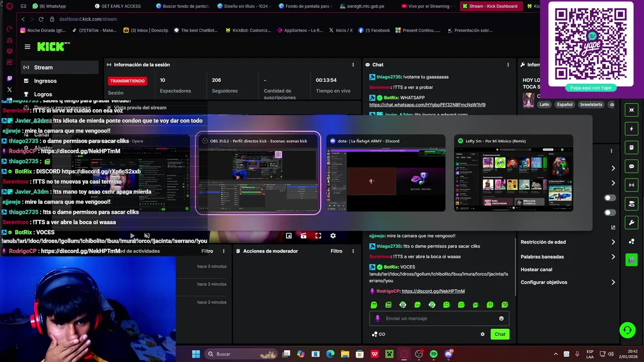Click Hostear canal option
The height and width of the screenshot is (362, 644).
tap(536, 269)
